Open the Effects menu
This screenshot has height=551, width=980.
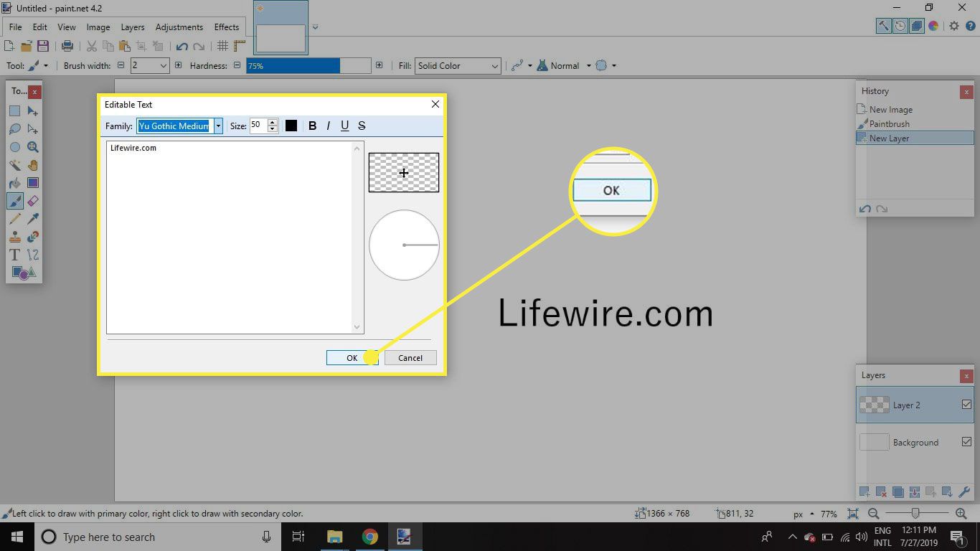pyautogui.click(x=227, y=27)
